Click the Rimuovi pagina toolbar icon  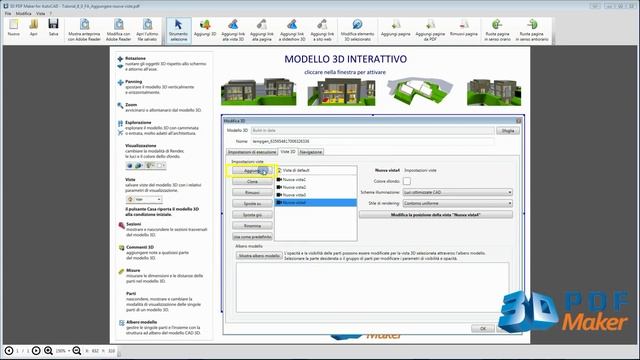point(464,28)
